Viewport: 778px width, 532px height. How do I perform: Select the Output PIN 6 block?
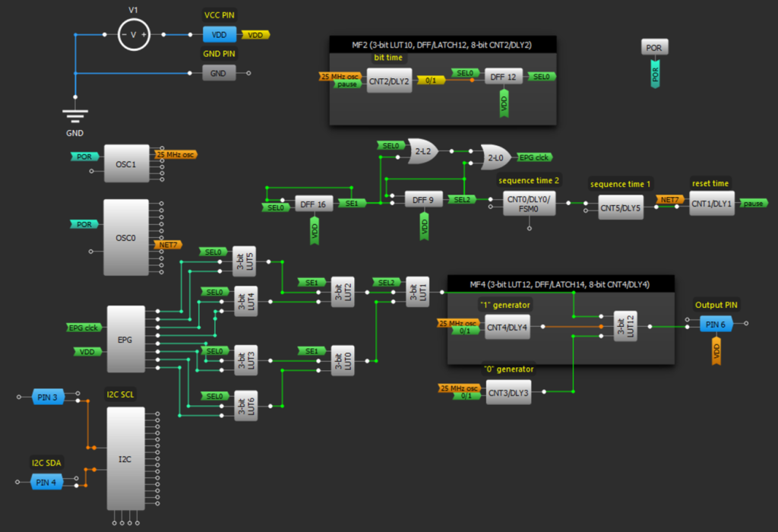click(716, 324)
